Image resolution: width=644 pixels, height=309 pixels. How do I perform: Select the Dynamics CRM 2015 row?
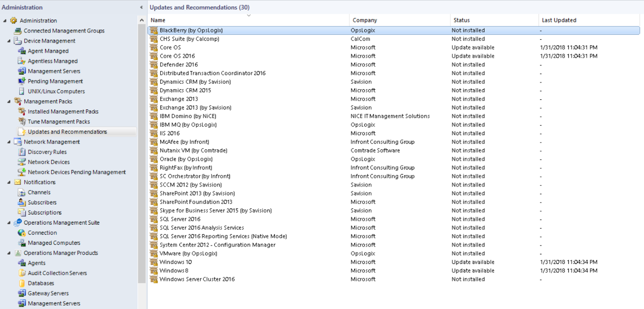coord(394,90)
